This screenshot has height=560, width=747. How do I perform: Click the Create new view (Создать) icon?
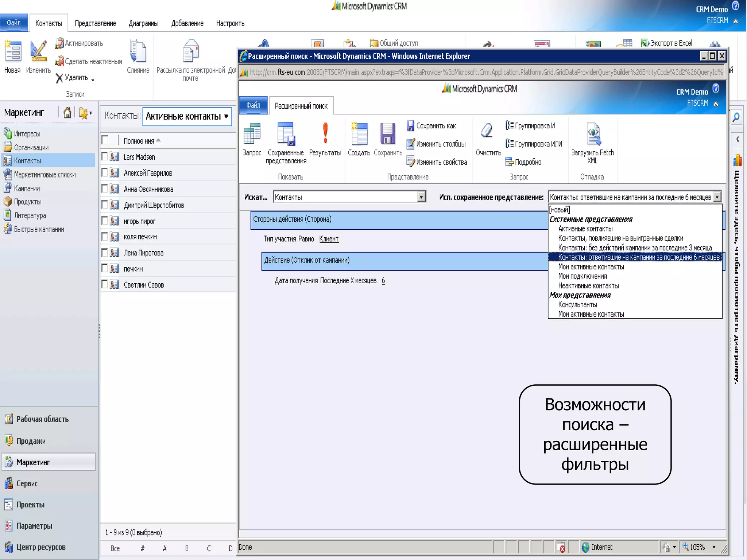tap(359, 134)
